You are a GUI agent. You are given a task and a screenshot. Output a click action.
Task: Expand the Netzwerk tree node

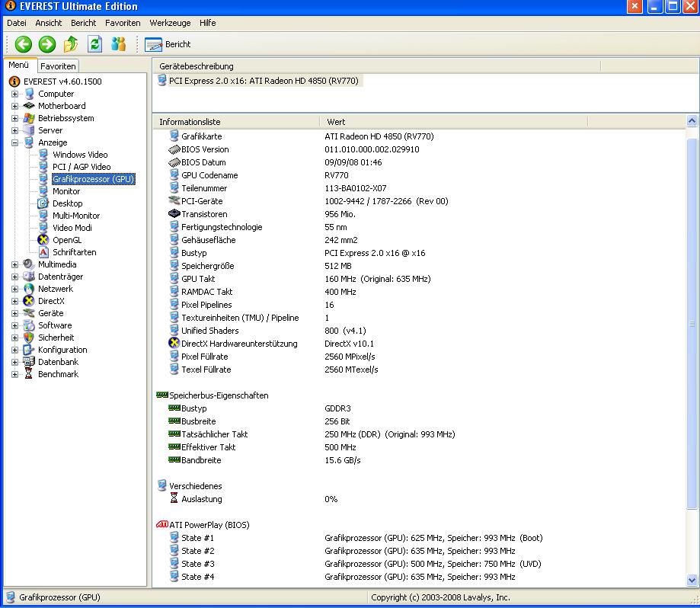click(x=14, y=289)
